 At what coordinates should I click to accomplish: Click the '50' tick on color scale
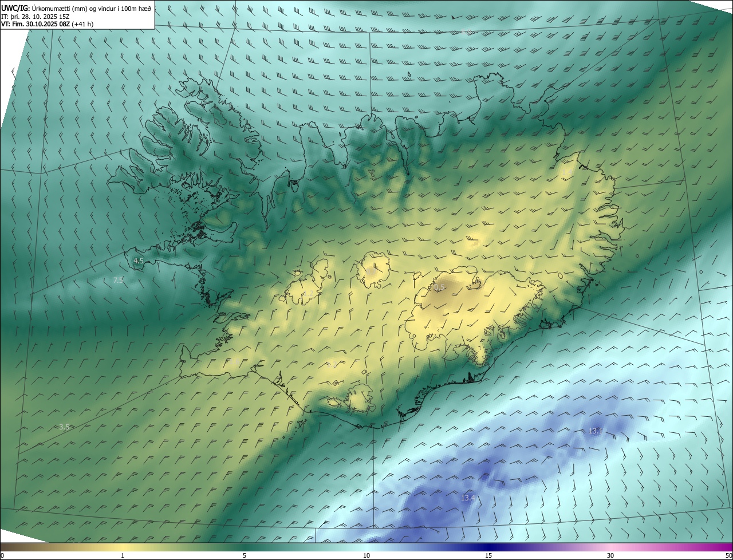tap(728, 555)
